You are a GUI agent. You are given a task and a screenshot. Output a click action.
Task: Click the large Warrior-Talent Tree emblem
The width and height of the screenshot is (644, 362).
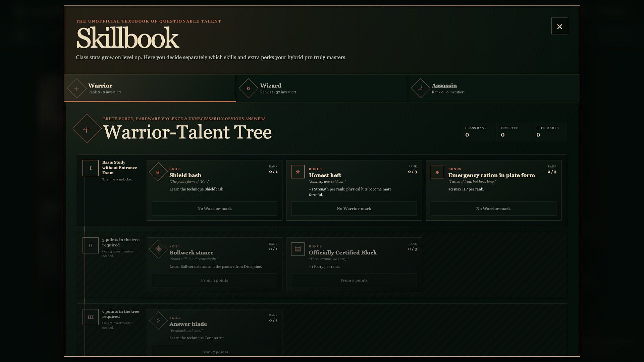(87, 129)
